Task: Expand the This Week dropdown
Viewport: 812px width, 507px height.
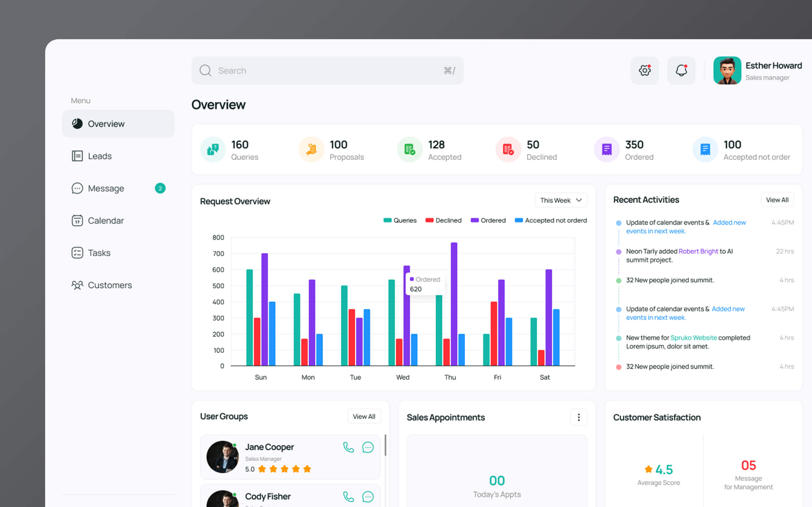Action: pyautogui.click(x=561, y=200)
